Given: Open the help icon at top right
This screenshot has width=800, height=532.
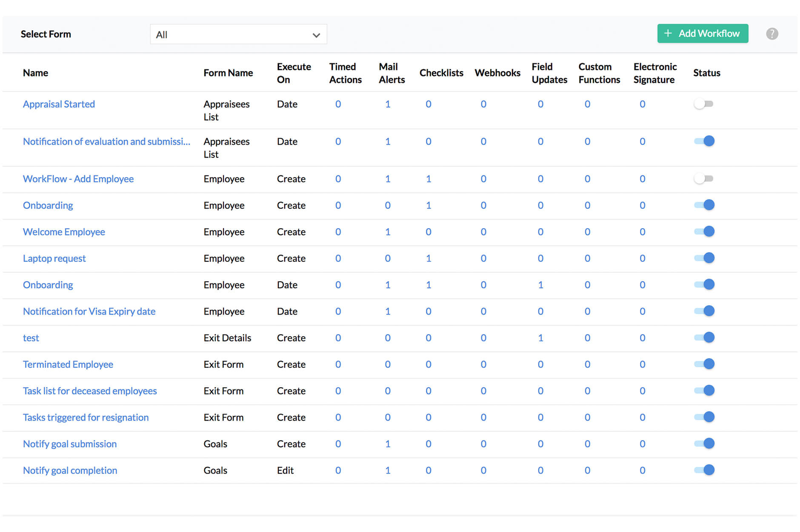Looking at the screenshot, I should pyautogui.click(x=771, y=34).
